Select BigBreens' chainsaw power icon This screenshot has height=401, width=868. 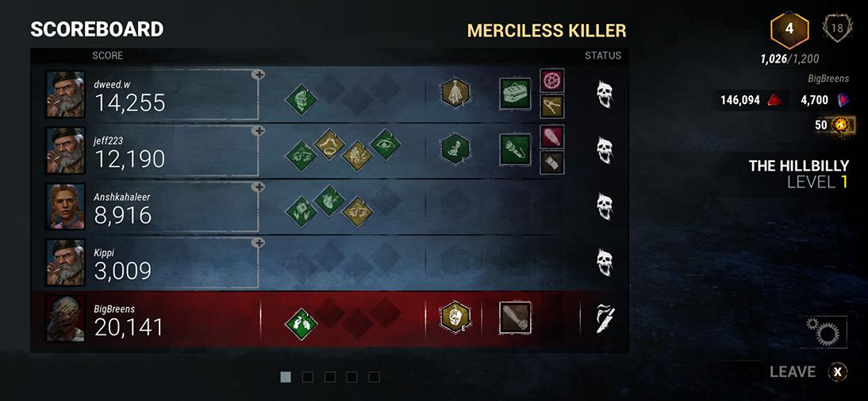tap(515, 318)
